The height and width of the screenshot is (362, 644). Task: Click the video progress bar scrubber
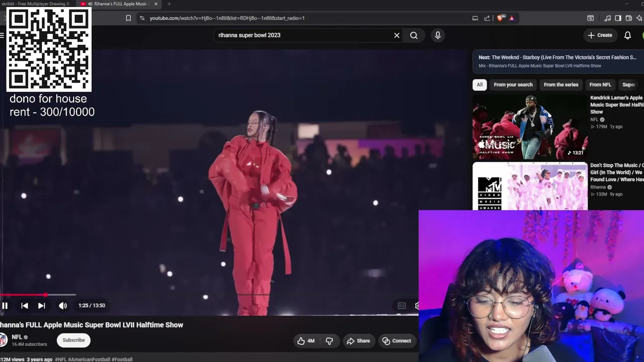point(46,295)
